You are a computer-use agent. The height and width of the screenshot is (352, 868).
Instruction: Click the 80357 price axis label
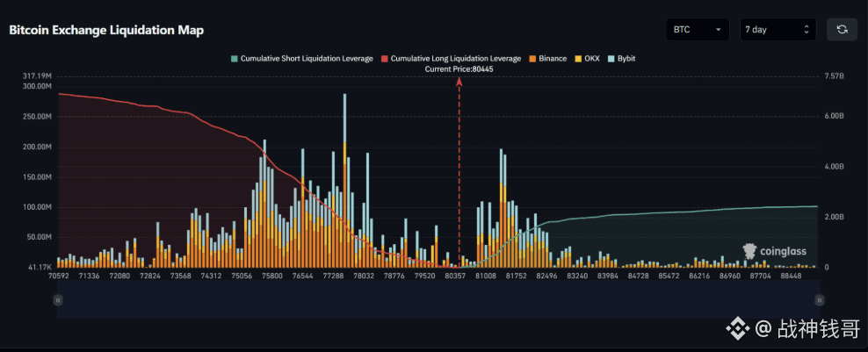click(x=454, y=275)
